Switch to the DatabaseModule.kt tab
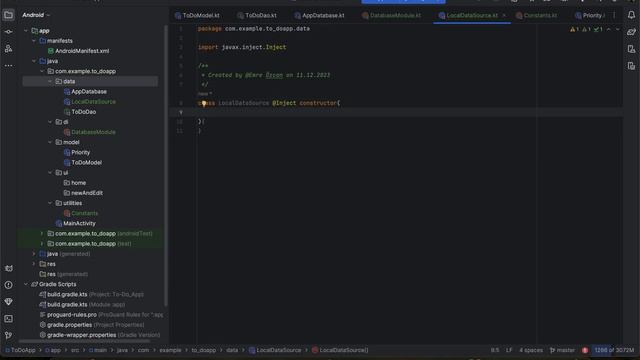The height and width of the screenshot is (360, 640). [391, 16]
